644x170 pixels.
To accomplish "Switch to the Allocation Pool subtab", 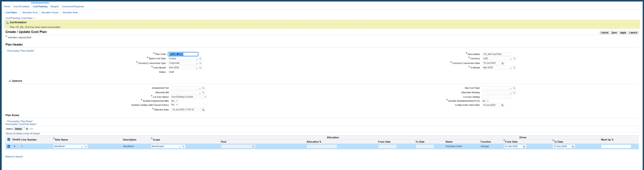I will [x=30, y=13].
